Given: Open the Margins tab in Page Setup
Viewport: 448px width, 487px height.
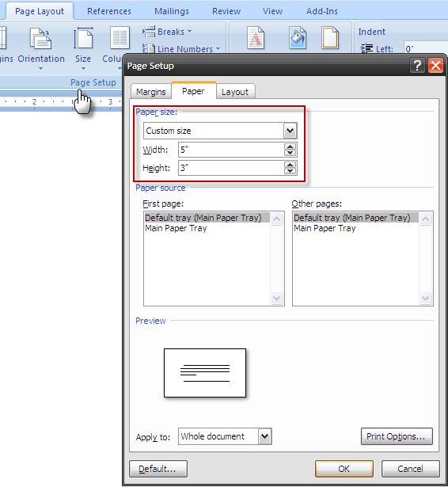Looking at the screenshot, I should coord(151,92).
